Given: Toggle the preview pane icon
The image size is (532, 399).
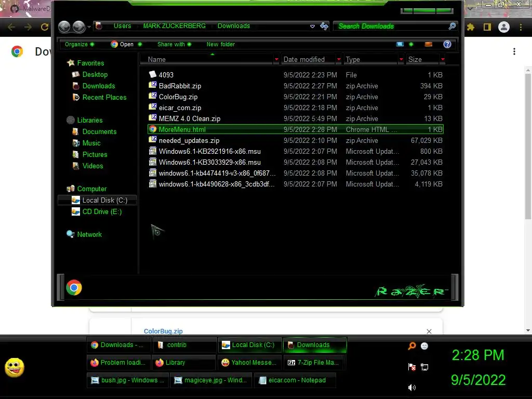Looking at the screenshot, I should pos(429,45).
